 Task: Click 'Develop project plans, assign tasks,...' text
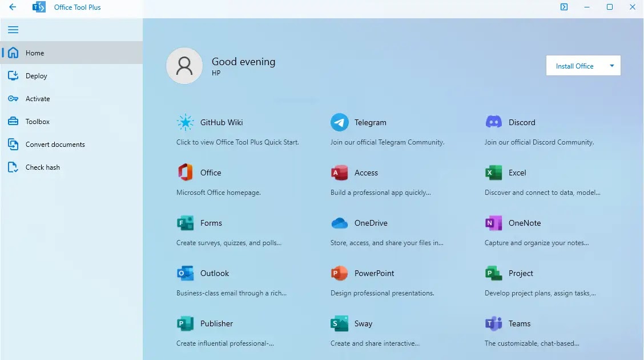pos(540,293)
